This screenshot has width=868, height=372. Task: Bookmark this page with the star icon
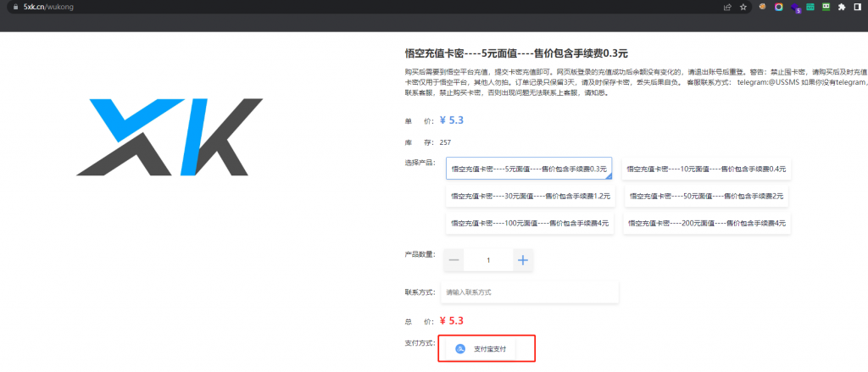click(743, 7)
